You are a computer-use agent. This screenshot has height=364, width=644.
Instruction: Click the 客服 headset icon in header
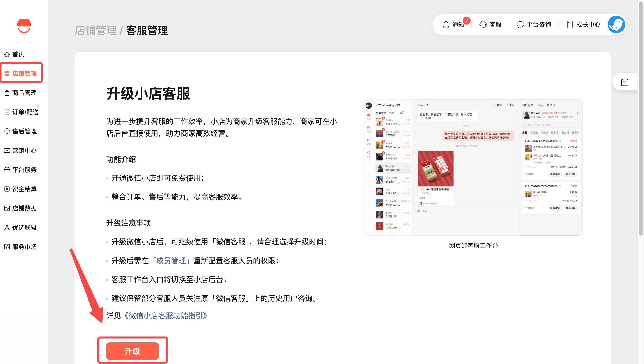[483, 24]
